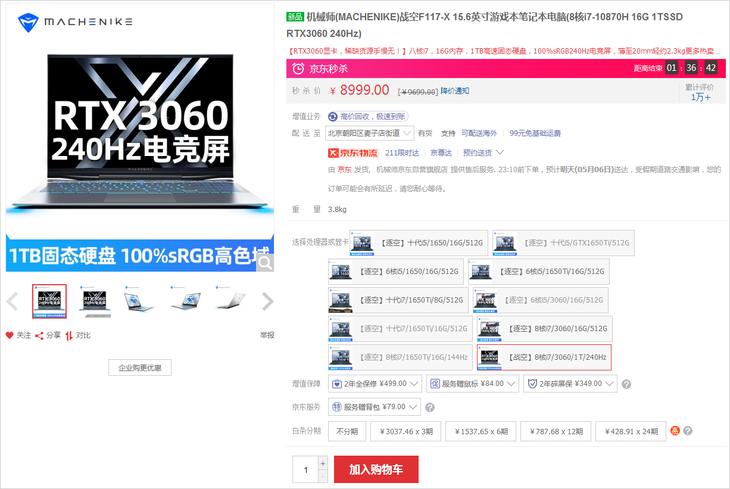730x489 pixels.
Task: Decrease quantity with the minus stepper
Action: click(323, 476)
